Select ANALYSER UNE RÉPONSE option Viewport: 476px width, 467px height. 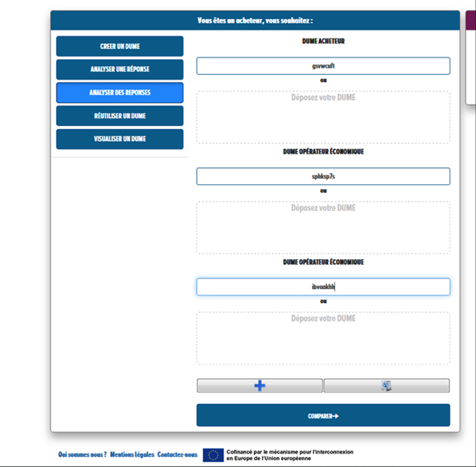[x=120, y=69]
